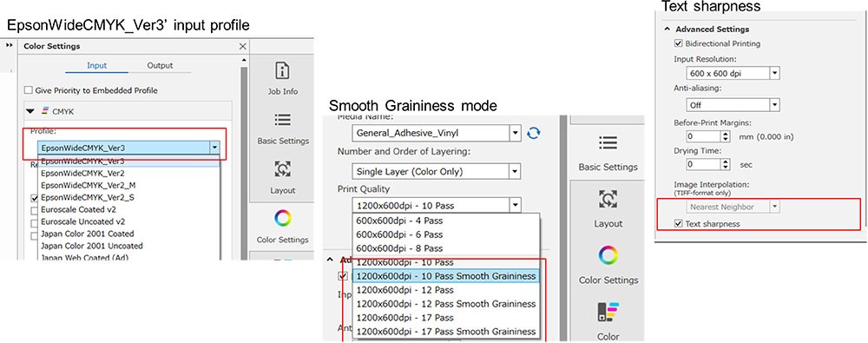Click the refresh icon beside Media Name
Viewport: 868px width, 343px height.
[533, 133]
